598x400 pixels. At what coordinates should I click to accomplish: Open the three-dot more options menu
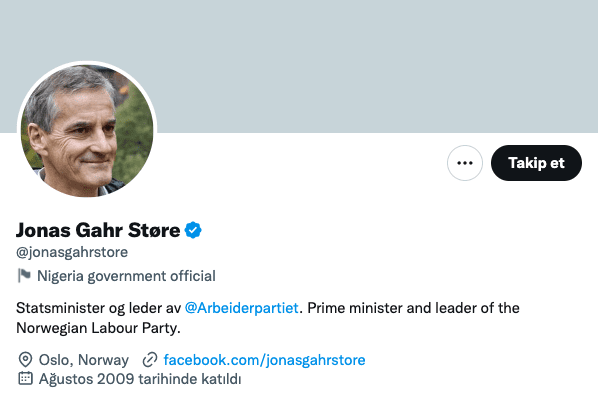click(465, 163)
